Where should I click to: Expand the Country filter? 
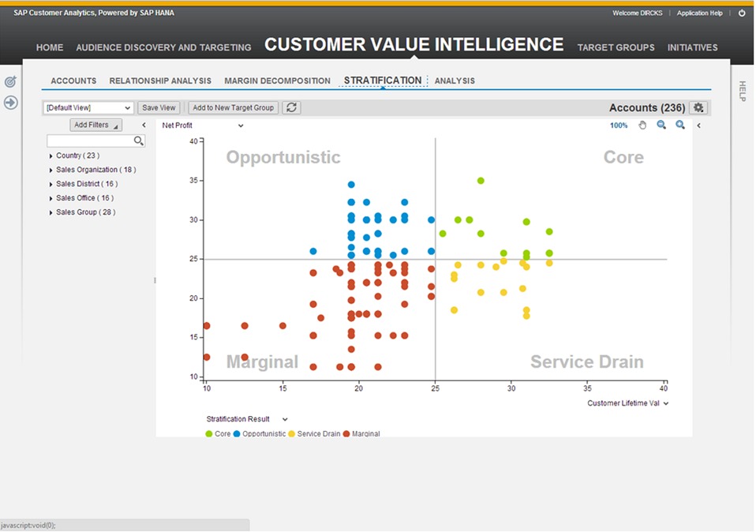pyautogui.click(x=51, y=155)
